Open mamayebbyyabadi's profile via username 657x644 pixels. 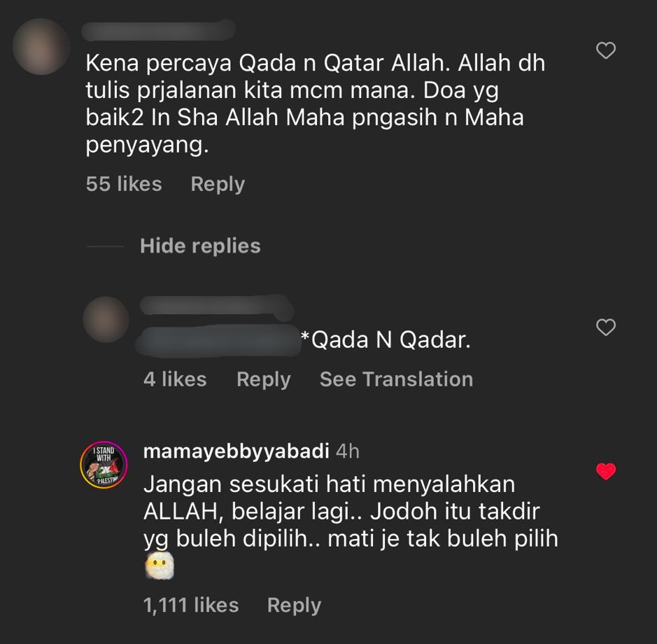236,451
